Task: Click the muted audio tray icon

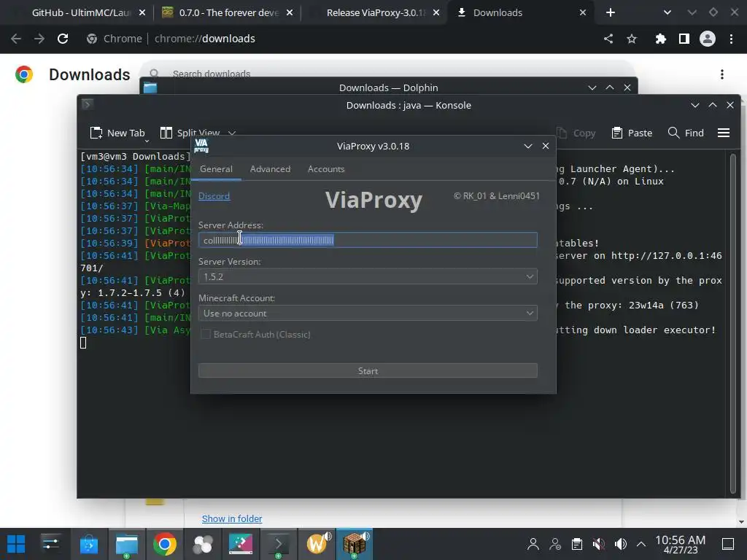Action: click(x=599, y=544)
